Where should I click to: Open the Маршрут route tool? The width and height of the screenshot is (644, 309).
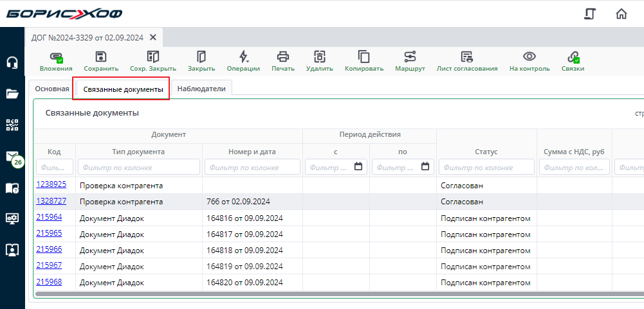(410, 57)
